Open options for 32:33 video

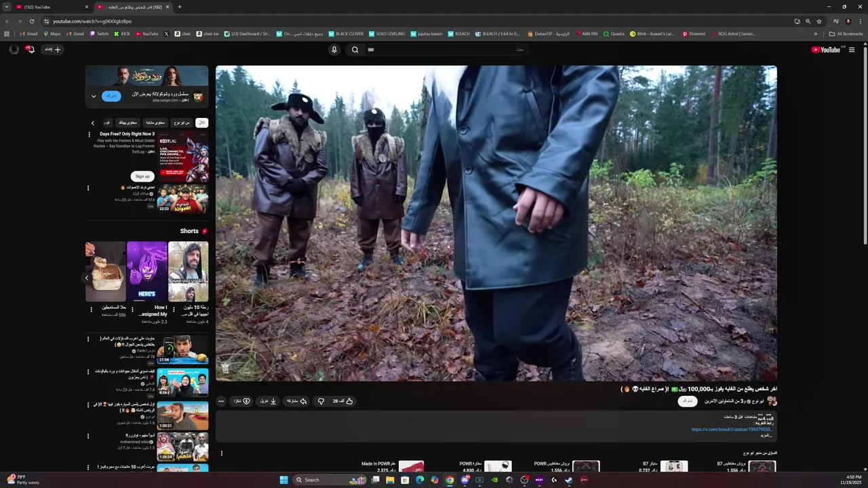[x=88, y=188]
